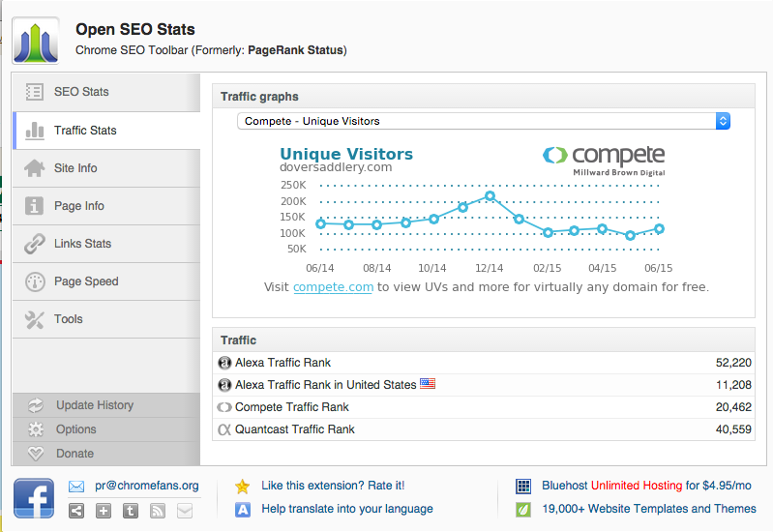
Task: Click the 12/14 peak data point
Action: point(490,196)
